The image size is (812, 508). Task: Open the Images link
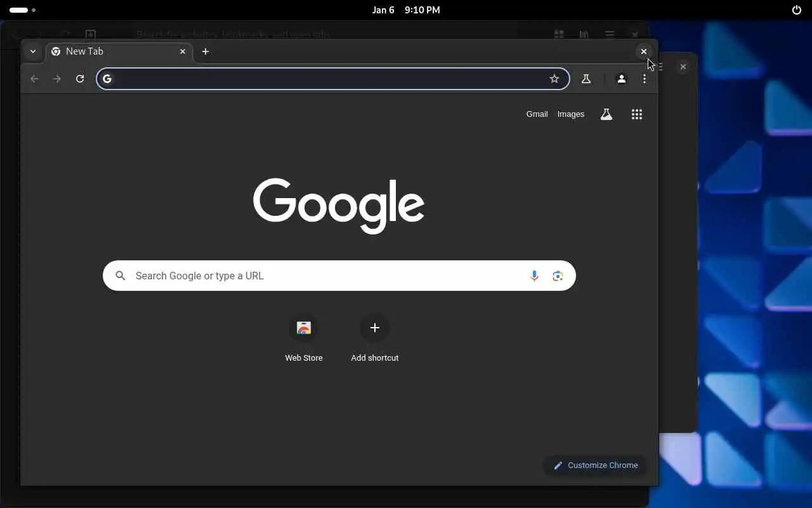coord(571,114)
